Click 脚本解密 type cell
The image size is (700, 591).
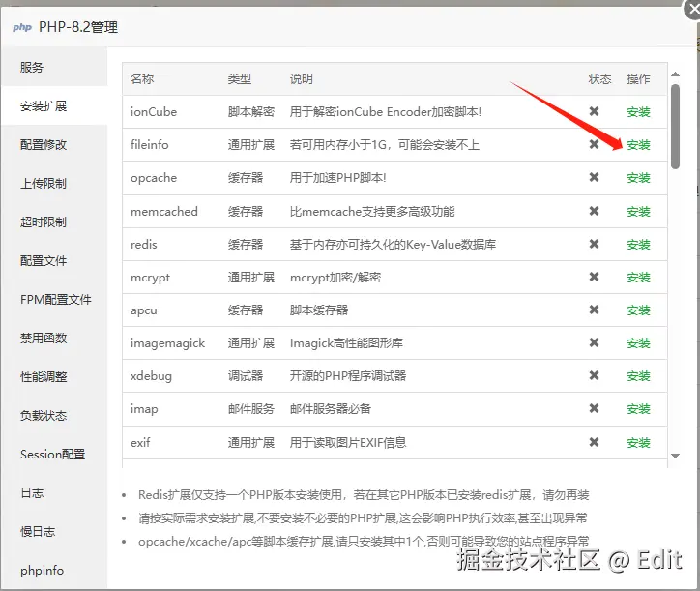pos(250,111)
